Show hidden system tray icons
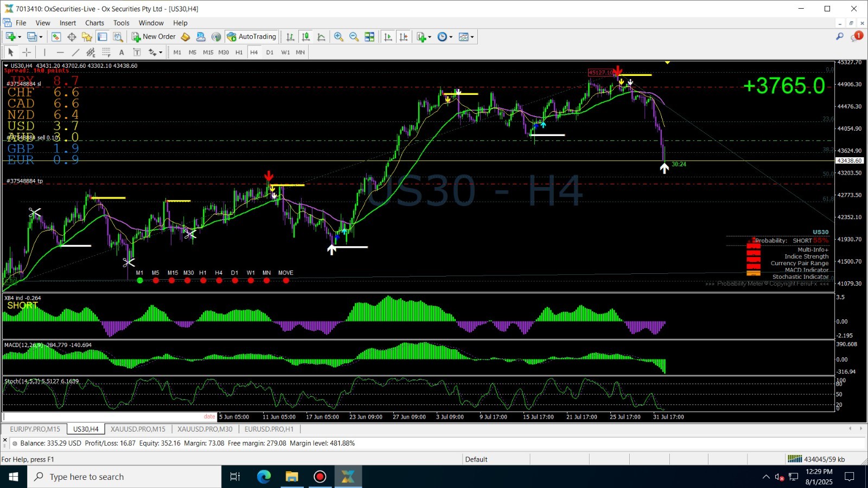This screenshot has width=868, height=488. [x=766, y=477]
